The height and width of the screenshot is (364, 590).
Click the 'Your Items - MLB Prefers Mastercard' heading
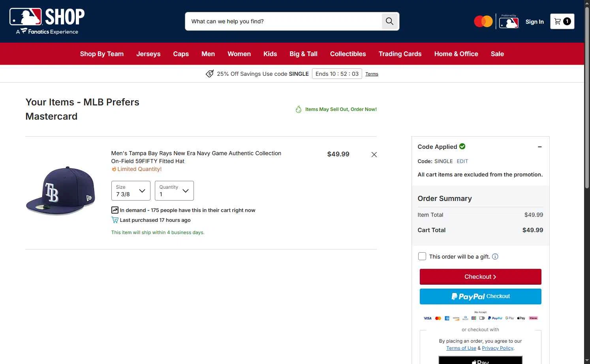(x=83, y=109)
